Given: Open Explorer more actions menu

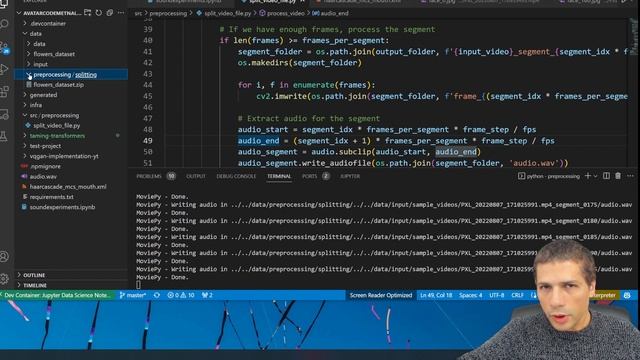Looking at the screenshot, I should point(121,13).
